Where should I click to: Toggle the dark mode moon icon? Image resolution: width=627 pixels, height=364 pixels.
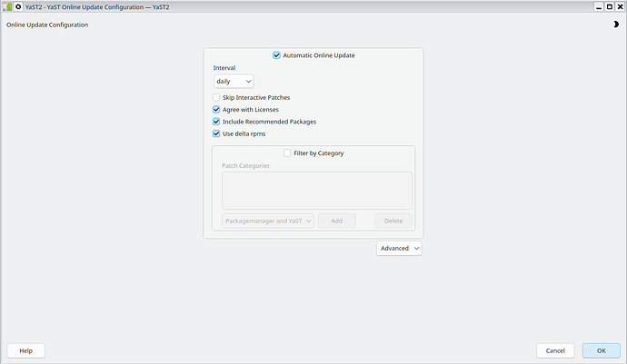point(616,25)
